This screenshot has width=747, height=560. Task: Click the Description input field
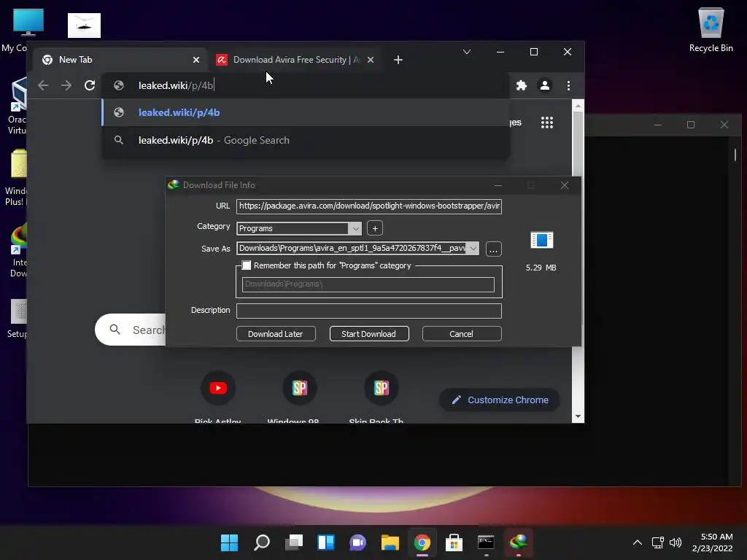(x=368, y=311)
